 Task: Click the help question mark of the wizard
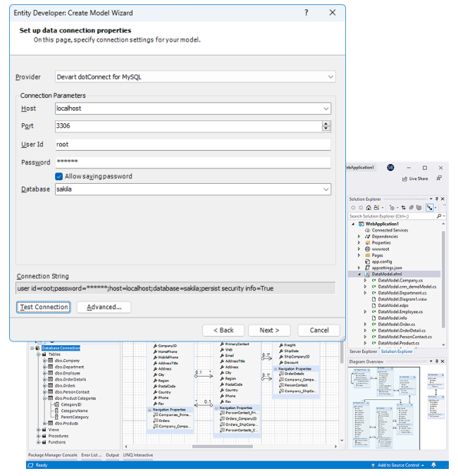click(x=307, y=13)
